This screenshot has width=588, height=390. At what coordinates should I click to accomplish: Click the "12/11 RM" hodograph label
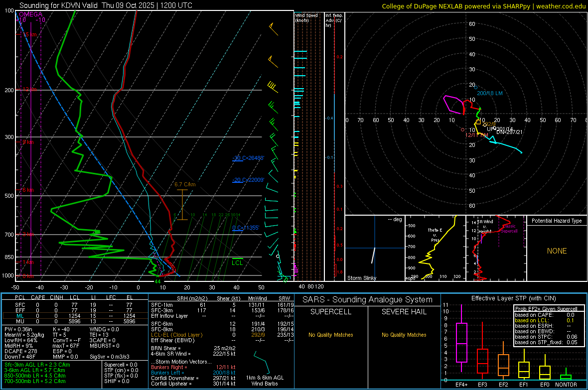click(476, 135)
